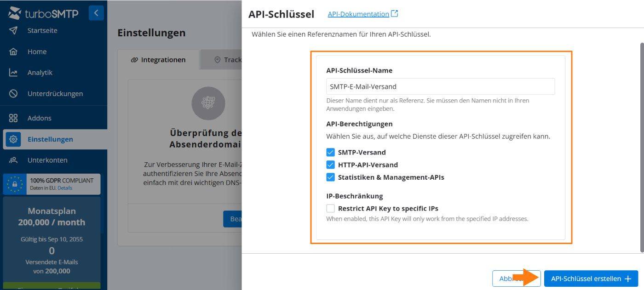This screenshot has height=290, width=644.
Task: Open Analytik via its chart icon
Action: coord(13,73)
